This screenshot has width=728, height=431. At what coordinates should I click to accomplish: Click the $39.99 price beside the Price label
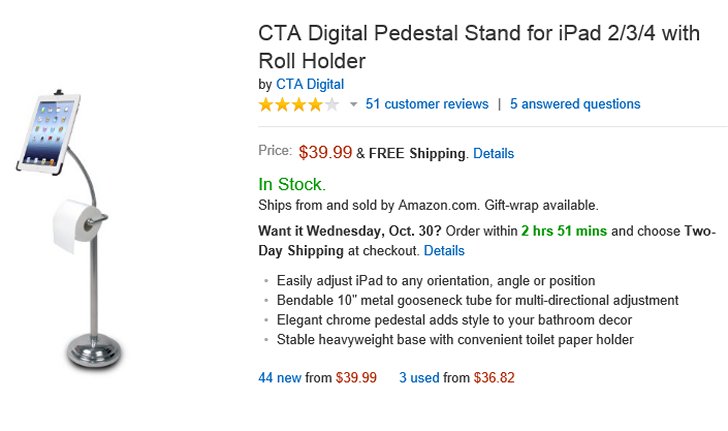[x=325, y=152]
